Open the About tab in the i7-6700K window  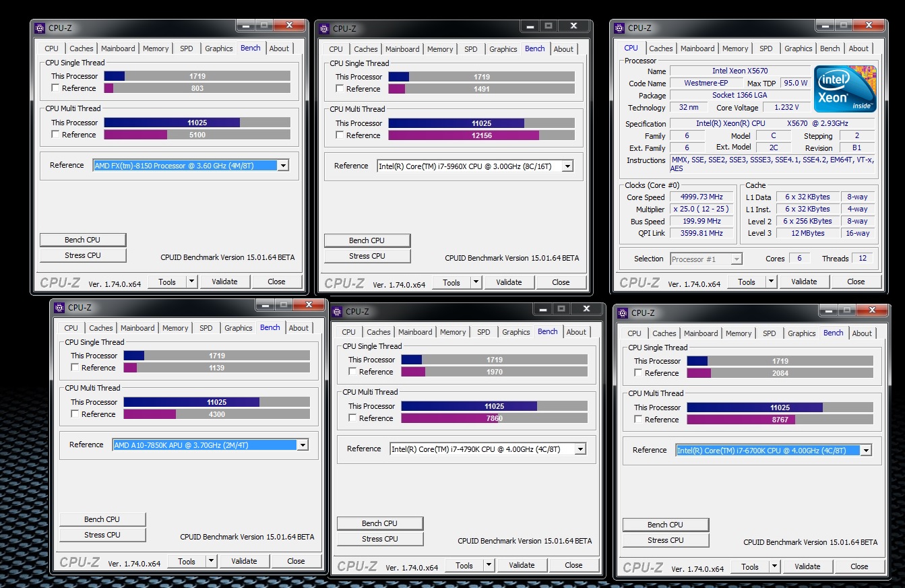862,333
